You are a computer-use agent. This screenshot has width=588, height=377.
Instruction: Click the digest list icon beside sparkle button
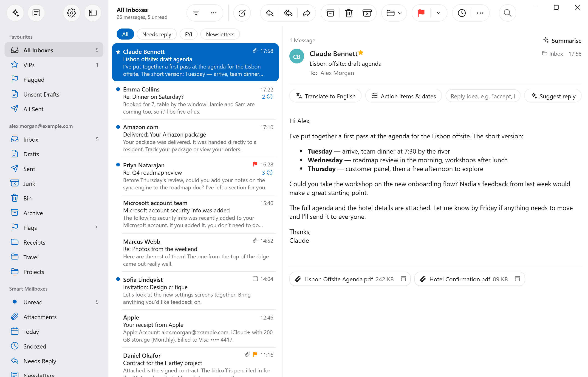(36, 13)
